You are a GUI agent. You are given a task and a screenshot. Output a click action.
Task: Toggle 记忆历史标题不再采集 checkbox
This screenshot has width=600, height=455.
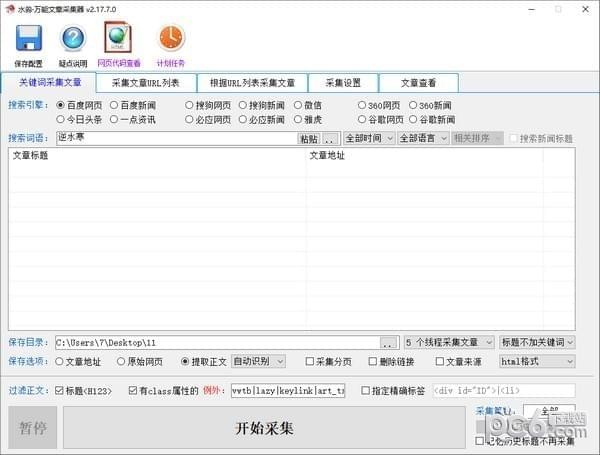coord(479,441)
